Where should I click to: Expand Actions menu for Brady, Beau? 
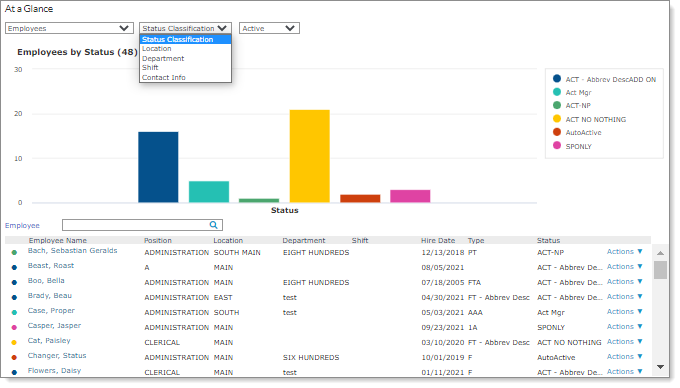click(624, 297)
